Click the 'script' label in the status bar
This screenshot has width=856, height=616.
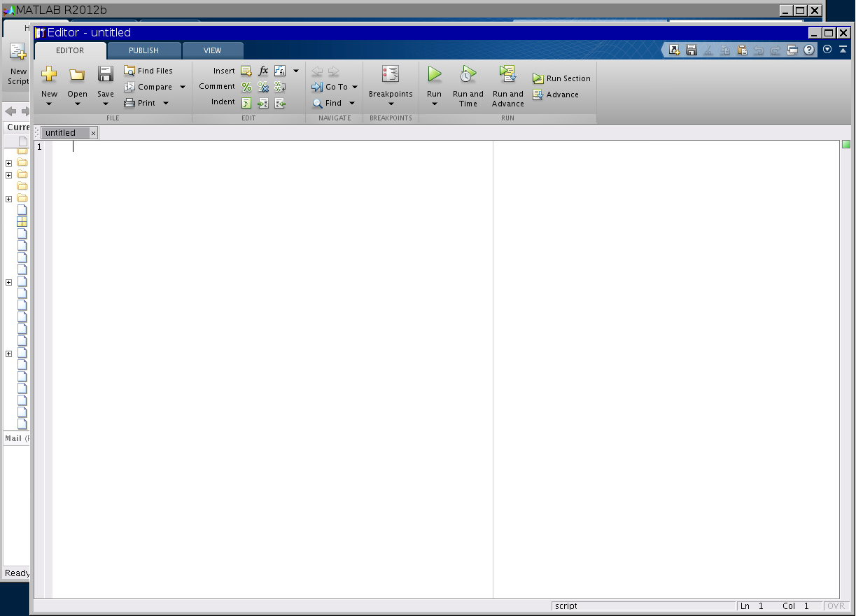(x=566, y=606)
